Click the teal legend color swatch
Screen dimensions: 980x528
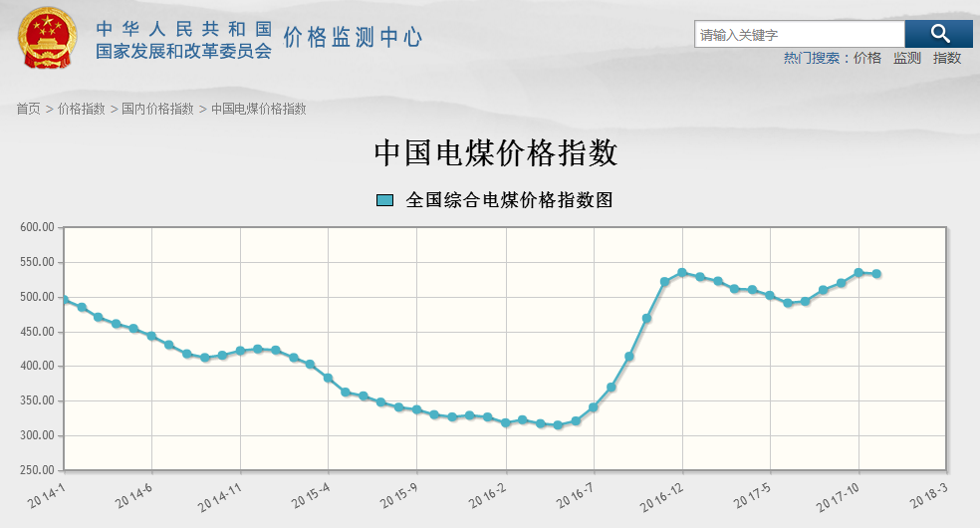pyautogui.click(x=385, y=200)
